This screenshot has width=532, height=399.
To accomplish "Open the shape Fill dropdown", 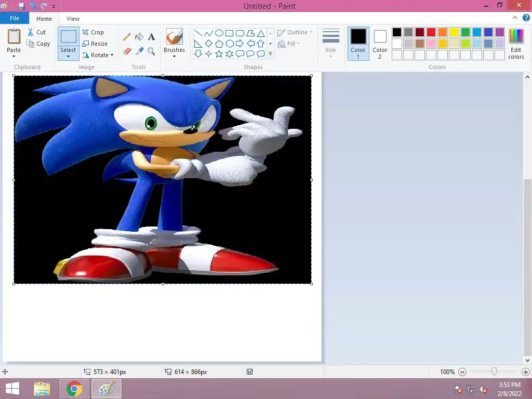I will [289, 44].
